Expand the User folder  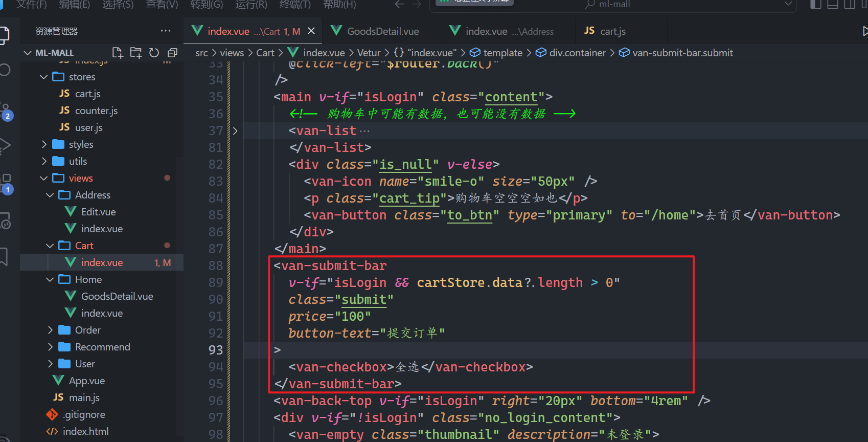[x=50, y=364]
